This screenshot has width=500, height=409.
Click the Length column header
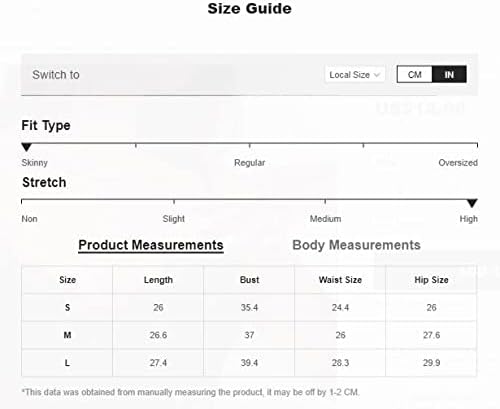pyautogui.click(x=158, y=280)
